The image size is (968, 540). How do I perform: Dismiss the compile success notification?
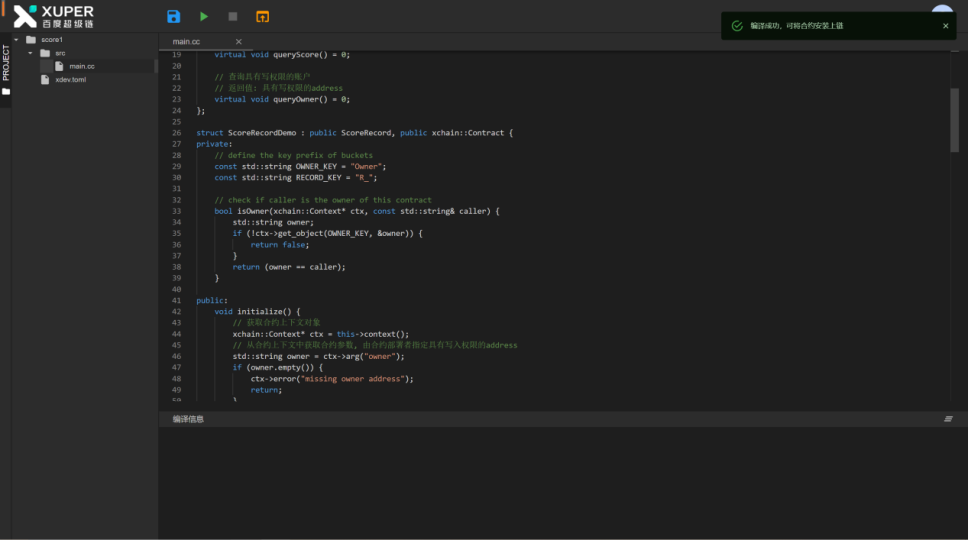click(x=945, y=26)
